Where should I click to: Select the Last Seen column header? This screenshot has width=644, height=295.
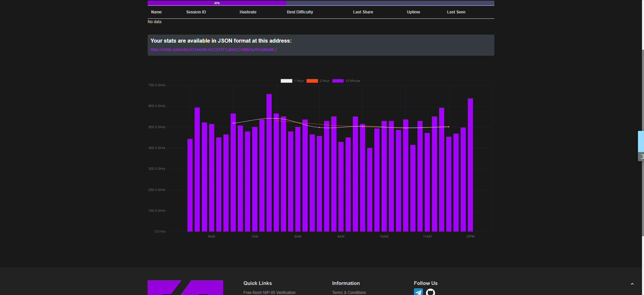click(x=456, y=12)
